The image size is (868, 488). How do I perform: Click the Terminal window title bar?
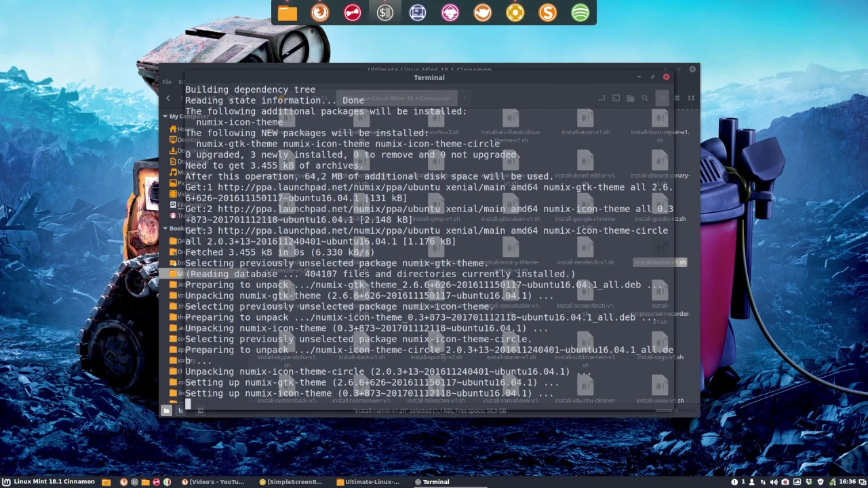coord(429,77)
